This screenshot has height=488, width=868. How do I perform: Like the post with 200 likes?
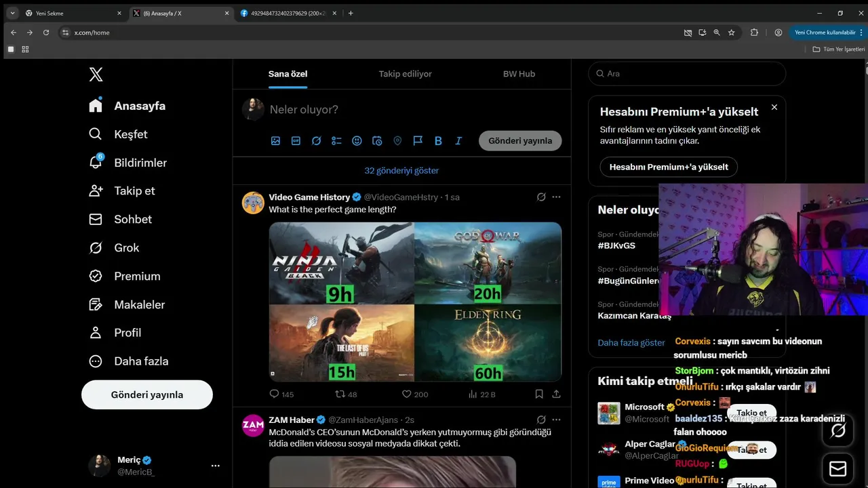pyautogui.click(x=414, y=394)
